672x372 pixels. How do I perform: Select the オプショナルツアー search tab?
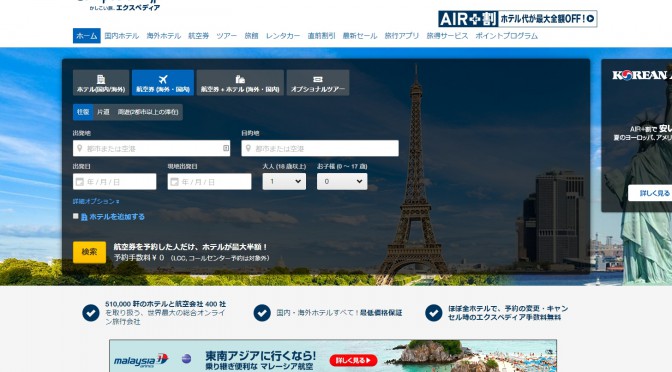318,83
